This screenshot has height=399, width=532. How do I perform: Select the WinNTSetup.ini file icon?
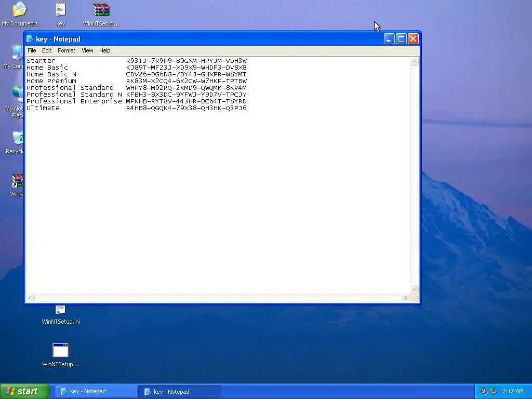pyautogui.click(x=60, y=315)
